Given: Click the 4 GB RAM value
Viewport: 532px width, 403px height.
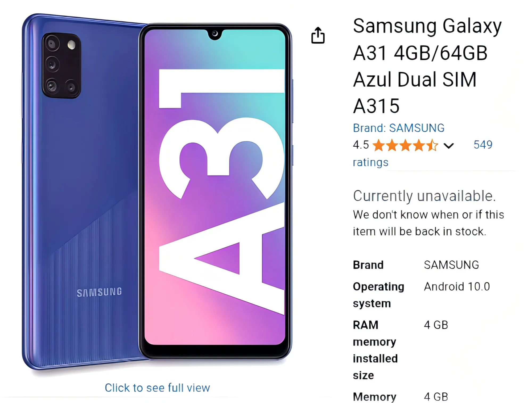Looking at the screenshot, I should click(436, 325).
